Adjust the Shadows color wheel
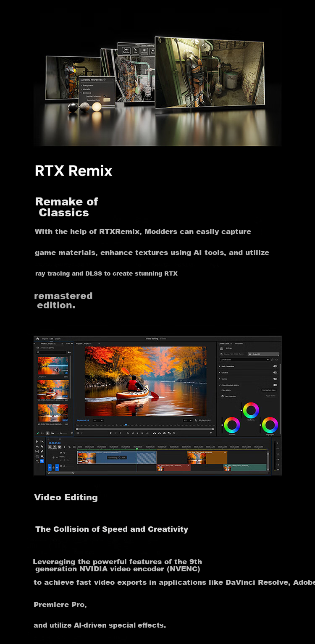 tap(232, 425)
